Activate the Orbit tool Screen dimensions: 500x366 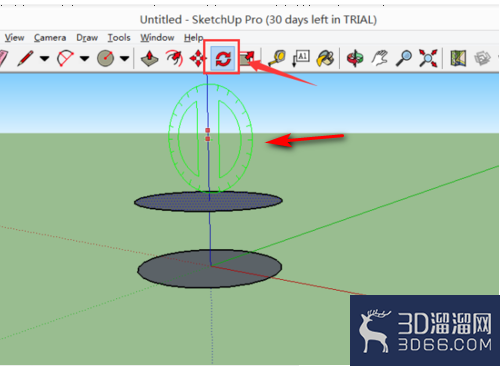click(355, 58)
